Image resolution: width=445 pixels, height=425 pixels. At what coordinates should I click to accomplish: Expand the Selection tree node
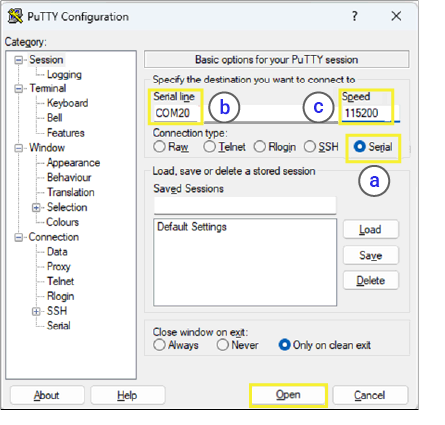tap(36, 208)
